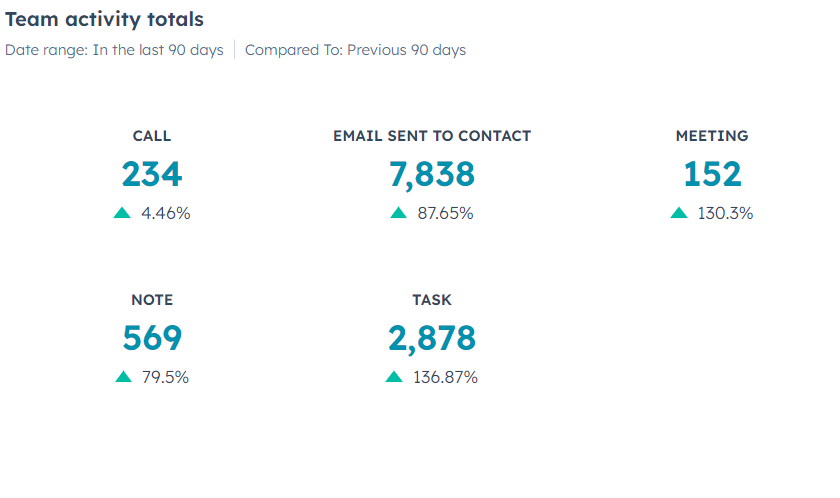Open the 7,838 emails sent value
This screenshot has width=840, height=498.
tap(432, 175)
